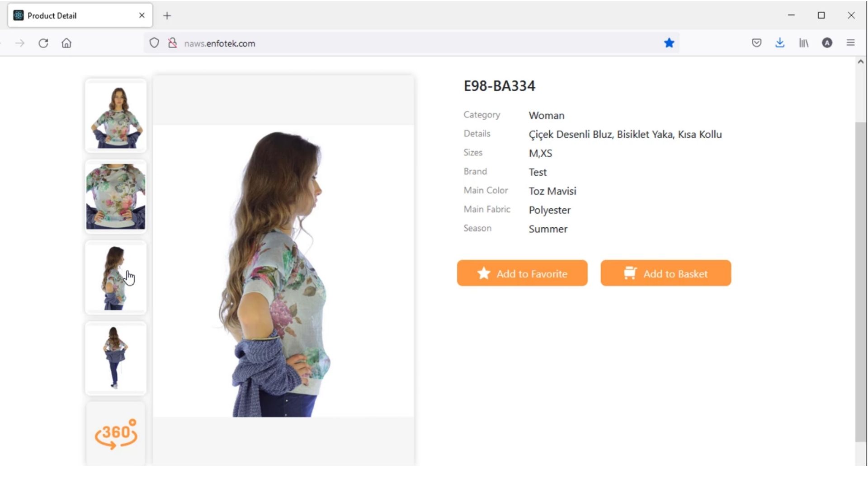This screenshot has height=488, width=868.
Task: Show site security lock information
Action: click(x=172, y=43)
